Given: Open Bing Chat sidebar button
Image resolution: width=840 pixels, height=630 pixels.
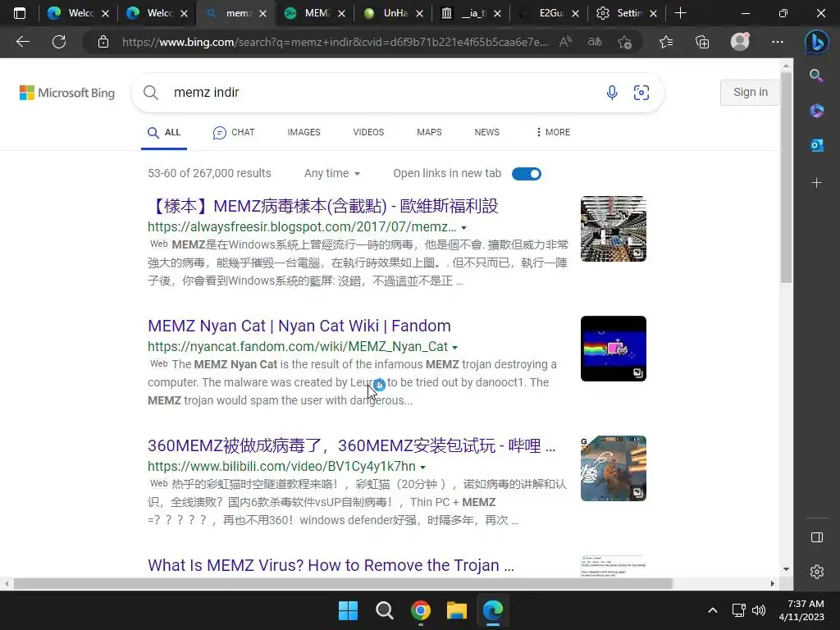Looking at the screenshot, I should coord(816,42).
